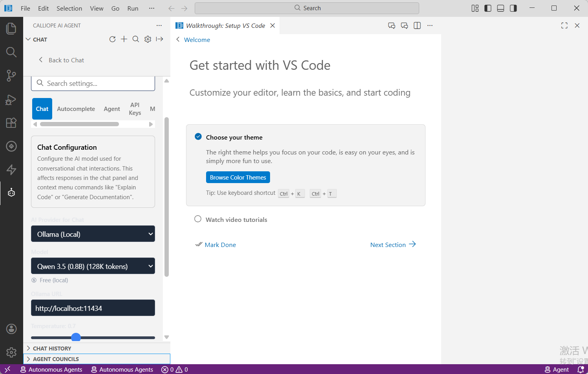Go to Next Section
This screenshot has width=588, height=374.
coord(393,245)
